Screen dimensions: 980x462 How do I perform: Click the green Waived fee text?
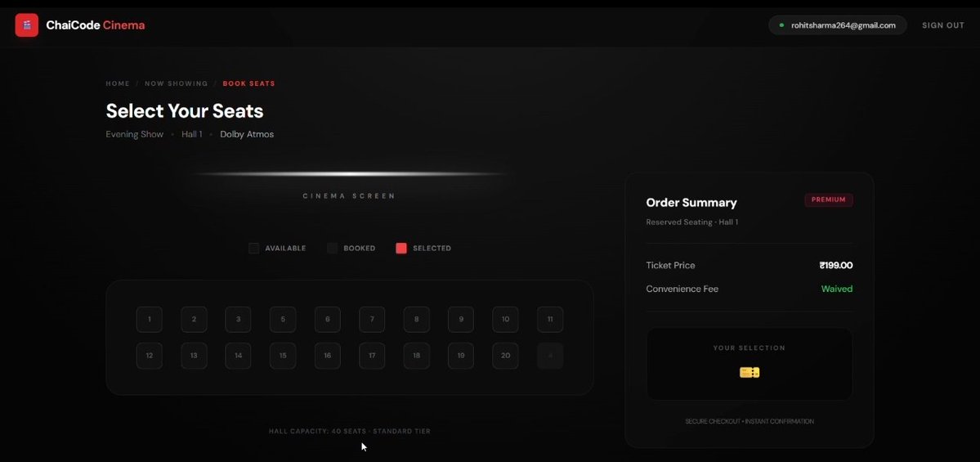pyautogui.click(x=837, y=289)
